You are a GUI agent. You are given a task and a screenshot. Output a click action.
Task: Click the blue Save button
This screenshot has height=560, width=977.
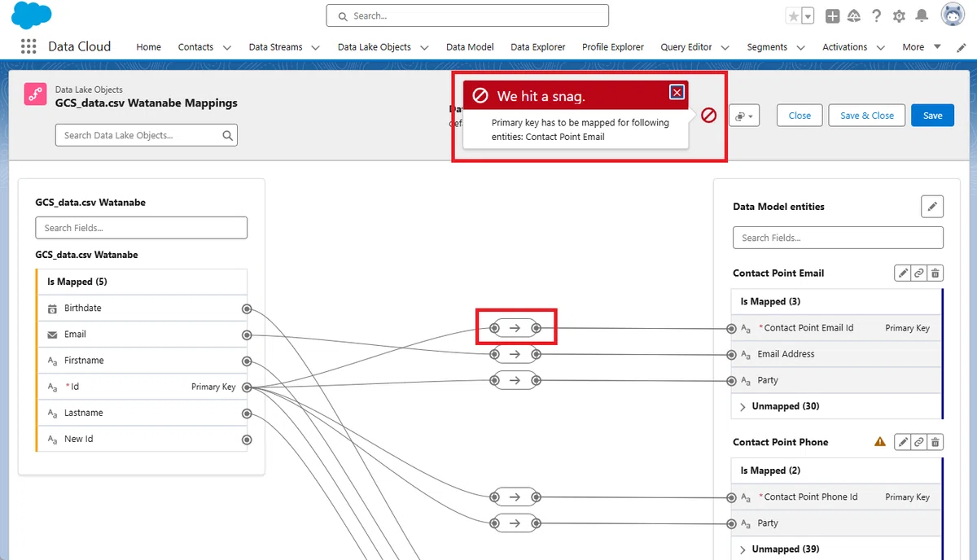tap(932, 116)
